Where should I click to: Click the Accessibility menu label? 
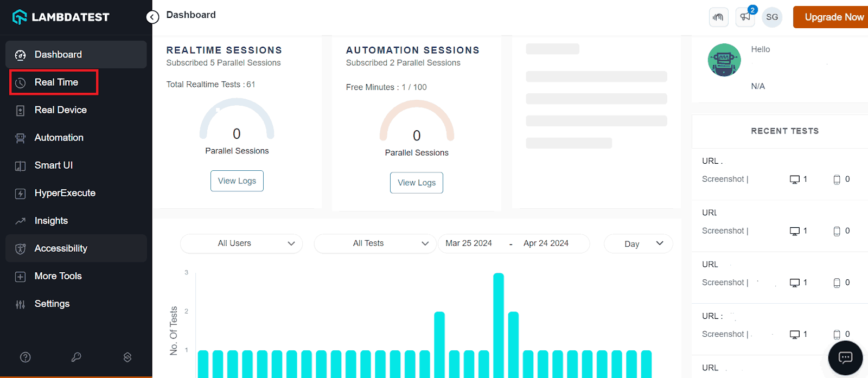(61, 248)
